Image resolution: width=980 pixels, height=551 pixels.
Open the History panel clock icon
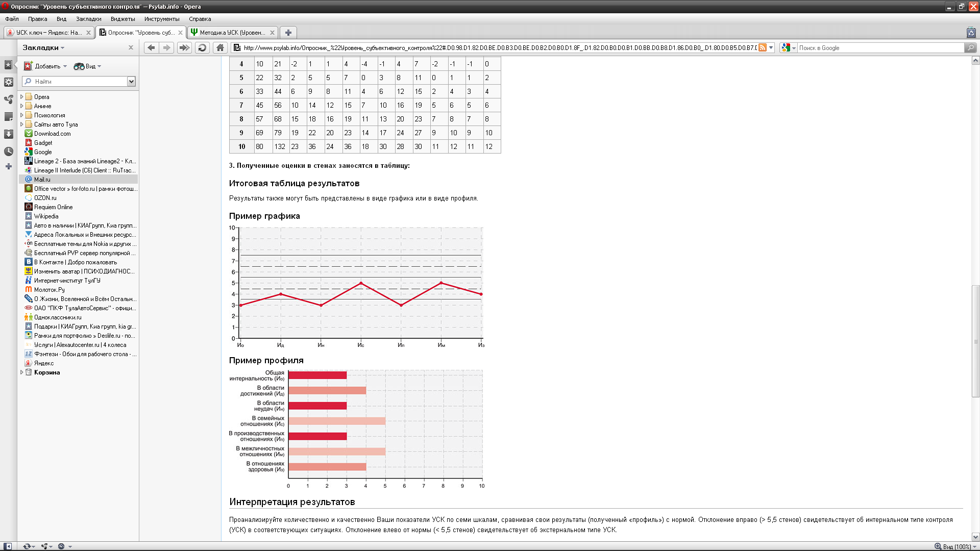(x=9, y=152)
